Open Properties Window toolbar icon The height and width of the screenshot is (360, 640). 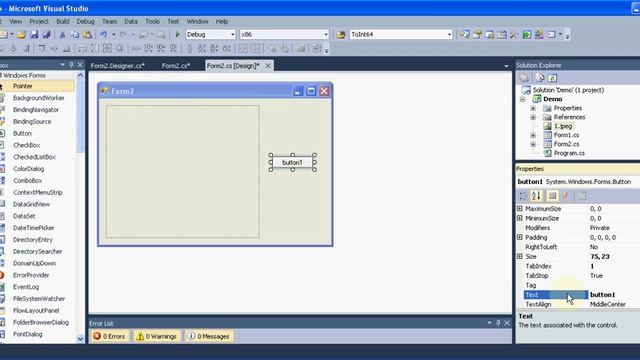point(477,35)
